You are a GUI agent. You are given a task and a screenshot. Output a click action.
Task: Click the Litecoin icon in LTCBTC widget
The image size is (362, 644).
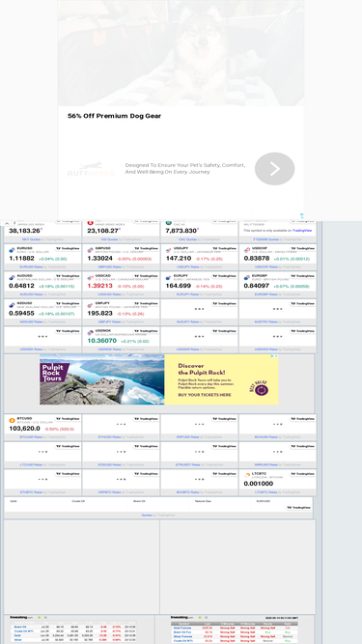[x=247, y=475]
